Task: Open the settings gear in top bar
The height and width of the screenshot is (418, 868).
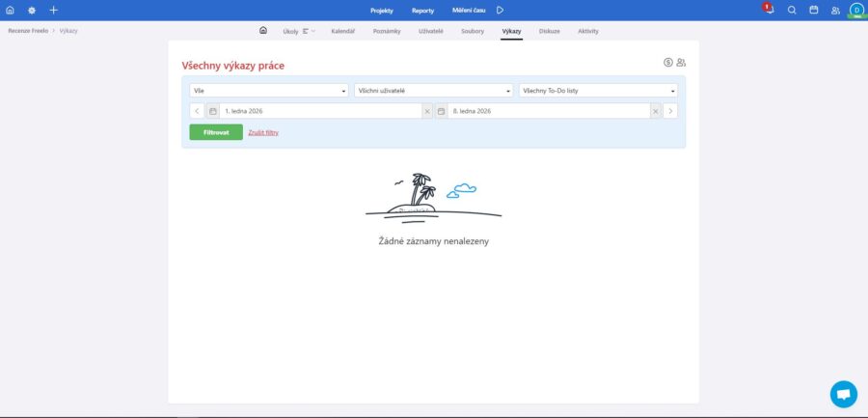Action: pos(32,10)
